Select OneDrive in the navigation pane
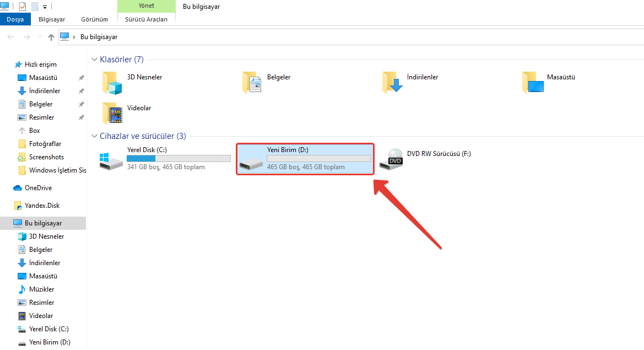The height and width of the screenshot is (350, 644). (x=38, y=188)
